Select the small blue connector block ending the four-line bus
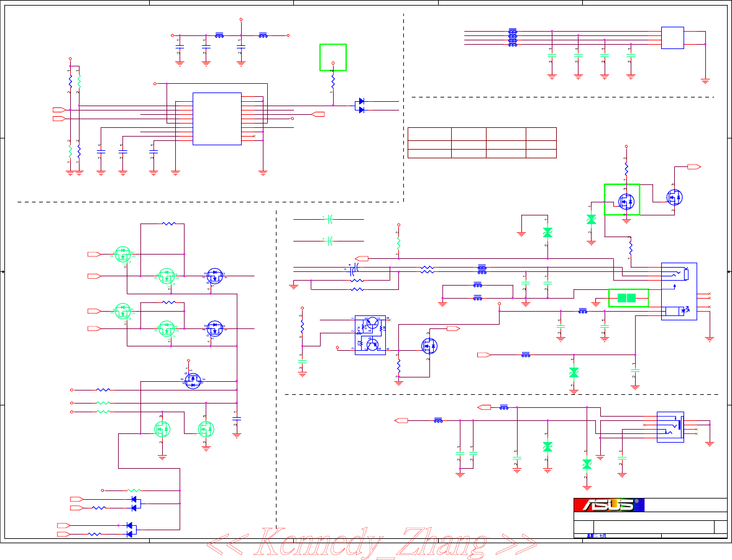This screenshot has height=560, width=732. click(x=672, y=38)
